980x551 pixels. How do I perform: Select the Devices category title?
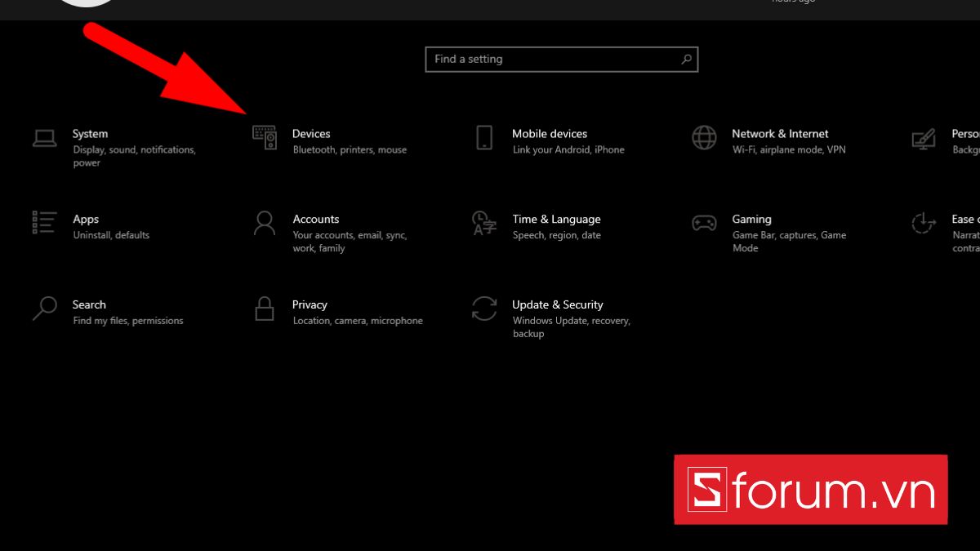click(x=311, y=134)
